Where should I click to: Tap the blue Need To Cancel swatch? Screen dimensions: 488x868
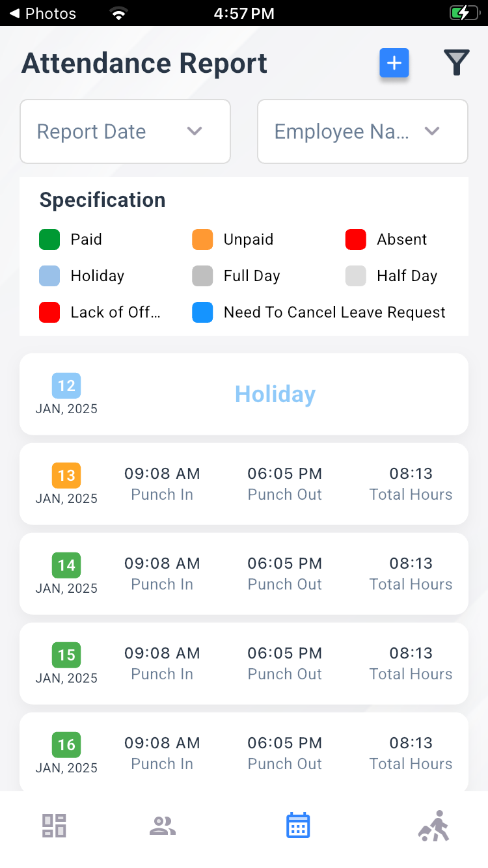click(x=202, y=312)
